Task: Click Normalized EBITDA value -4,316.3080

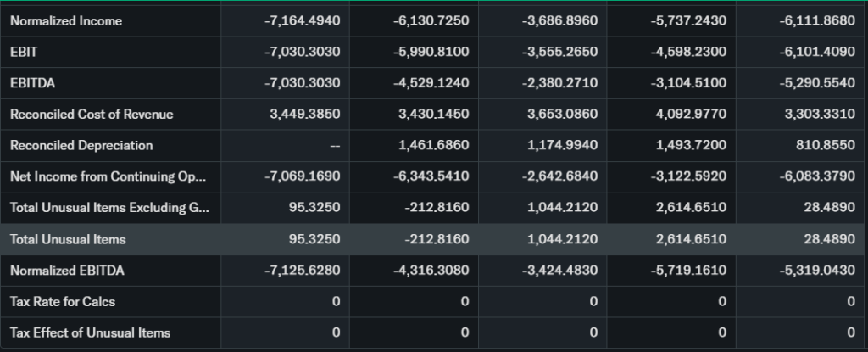Action: [x=432, y=271]
